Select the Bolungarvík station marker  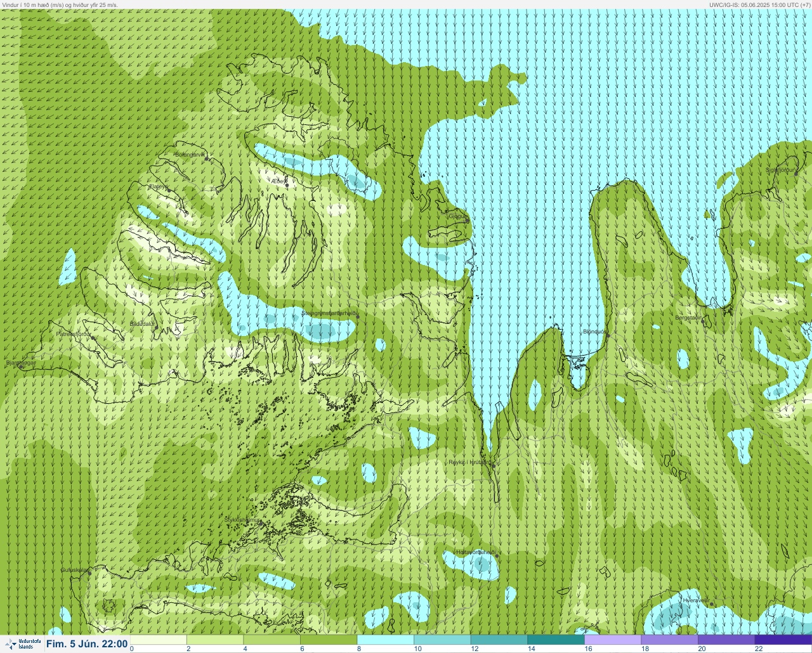pos(207,158)
